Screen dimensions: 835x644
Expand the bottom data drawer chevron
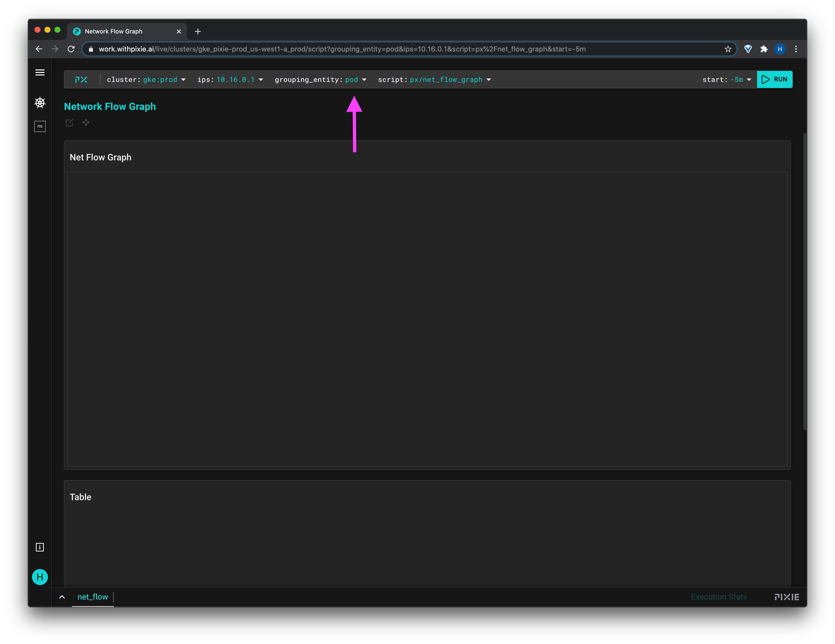click(62, 597)
